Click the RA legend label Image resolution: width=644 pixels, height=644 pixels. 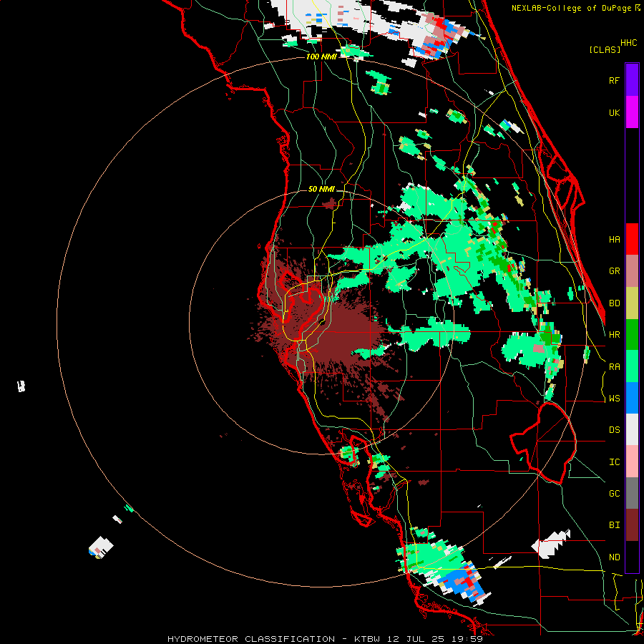click(x=614, y=367)
